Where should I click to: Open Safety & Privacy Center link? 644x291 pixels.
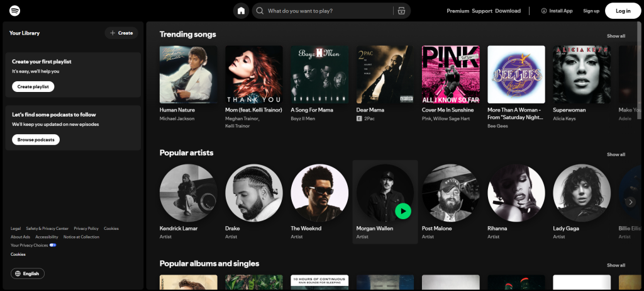[47, 229]
